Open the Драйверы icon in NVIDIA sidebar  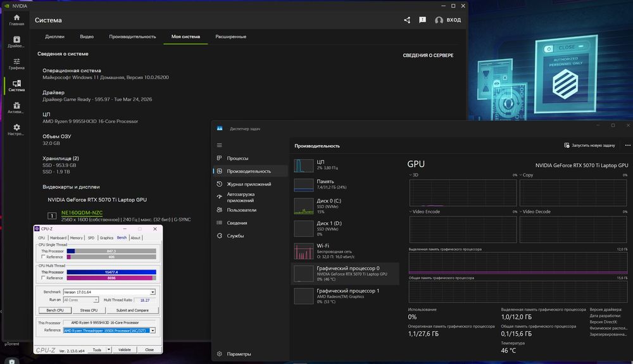pyautogui.click(x=16, y=39)
